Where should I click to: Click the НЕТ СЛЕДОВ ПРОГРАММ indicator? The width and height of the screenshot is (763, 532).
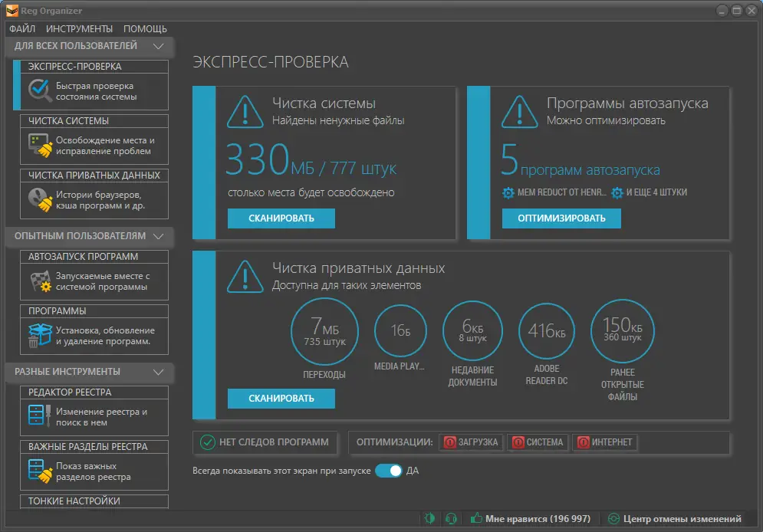265,442
